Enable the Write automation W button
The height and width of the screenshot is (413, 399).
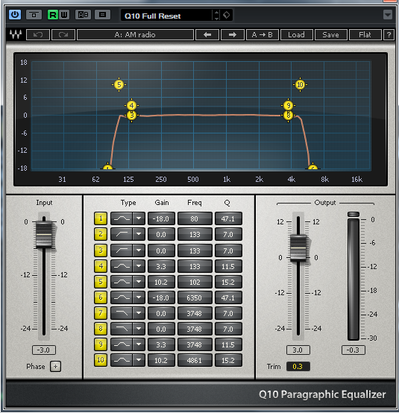(64, 15)
